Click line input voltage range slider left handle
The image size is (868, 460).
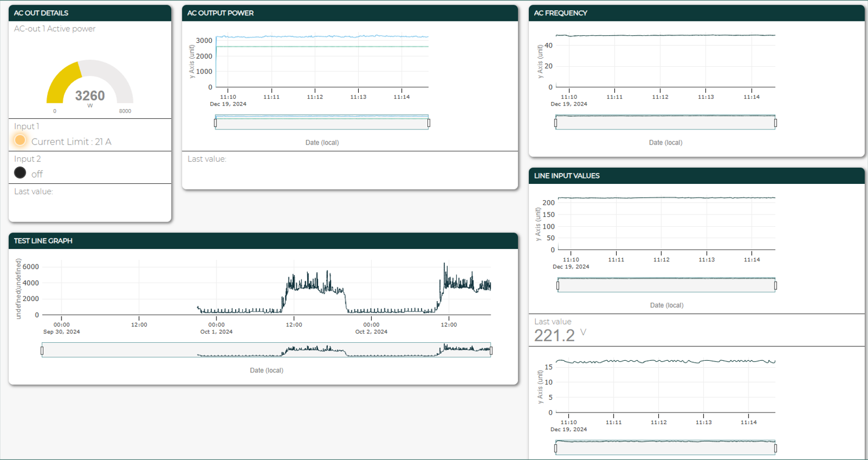pyautogui.click(x=557, y=285)
